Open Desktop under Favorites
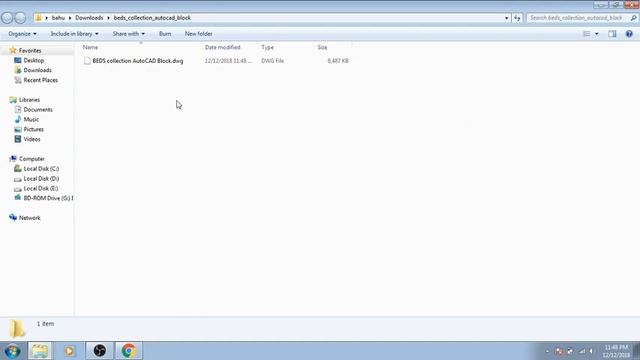640x360 pixels. tap(33, 60)
